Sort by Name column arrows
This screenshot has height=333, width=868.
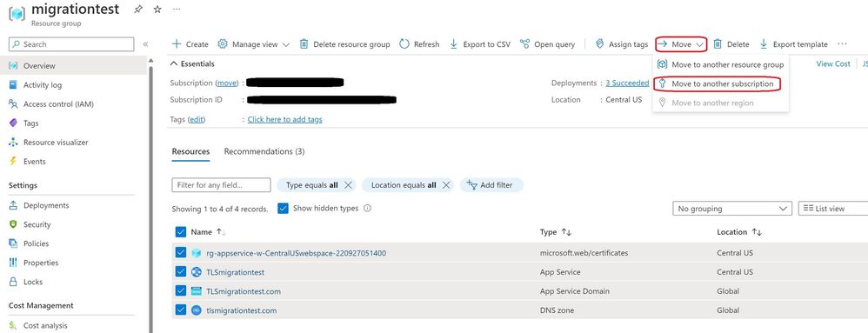click(x=221, y=232)
